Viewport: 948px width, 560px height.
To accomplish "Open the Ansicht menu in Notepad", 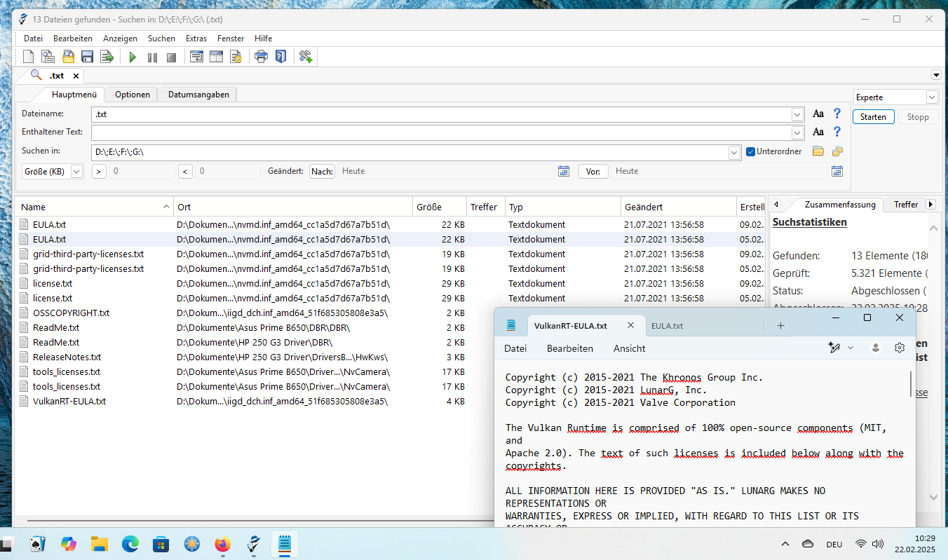I will (x=630, y=348).
